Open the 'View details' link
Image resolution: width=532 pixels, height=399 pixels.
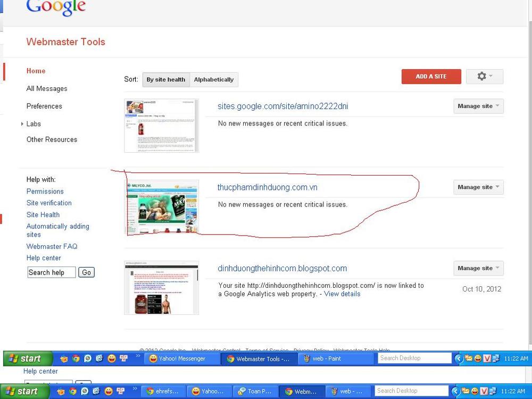(342, 294)
